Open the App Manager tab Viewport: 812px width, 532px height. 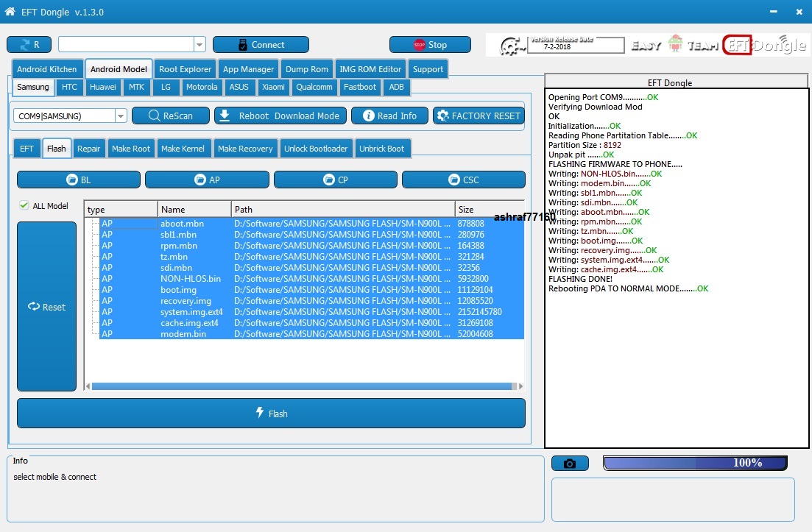(x=248, y=69)
